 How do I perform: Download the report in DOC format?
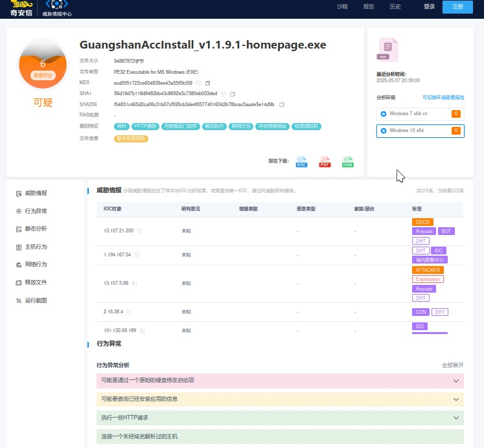(x=301, y=162)
